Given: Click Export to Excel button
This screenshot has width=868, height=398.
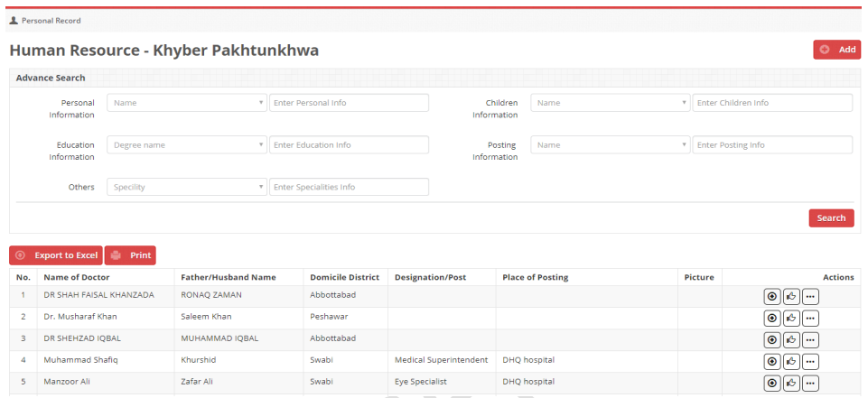Looking at the screenshot, I should (x=56, y=255).
